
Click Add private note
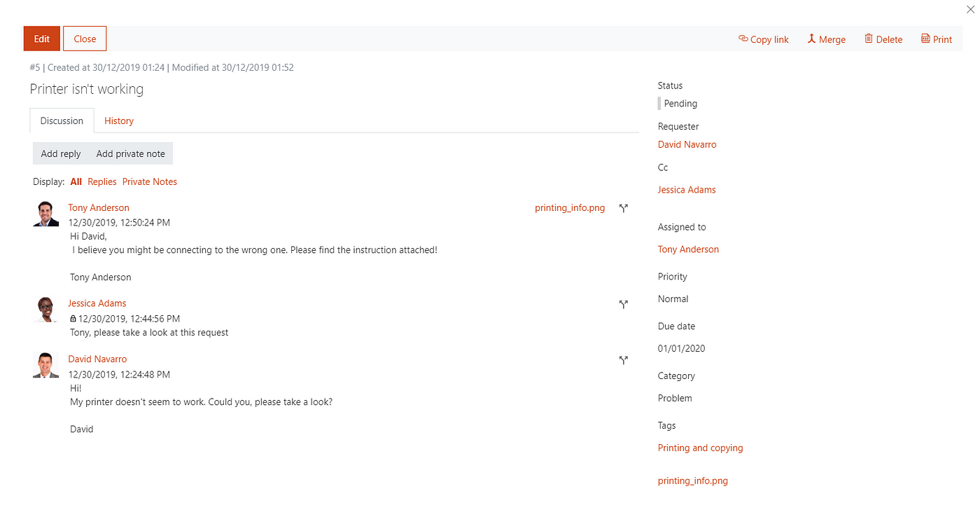point(131,153)
